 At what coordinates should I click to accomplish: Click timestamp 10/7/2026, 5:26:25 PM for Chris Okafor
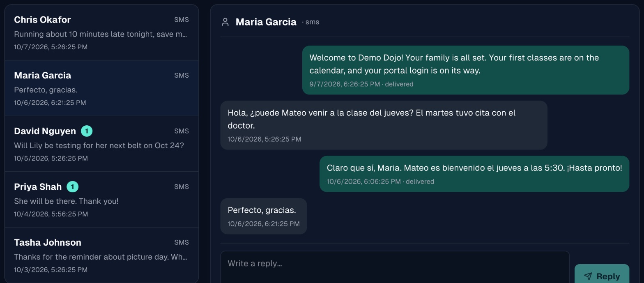tap(51, 47)
